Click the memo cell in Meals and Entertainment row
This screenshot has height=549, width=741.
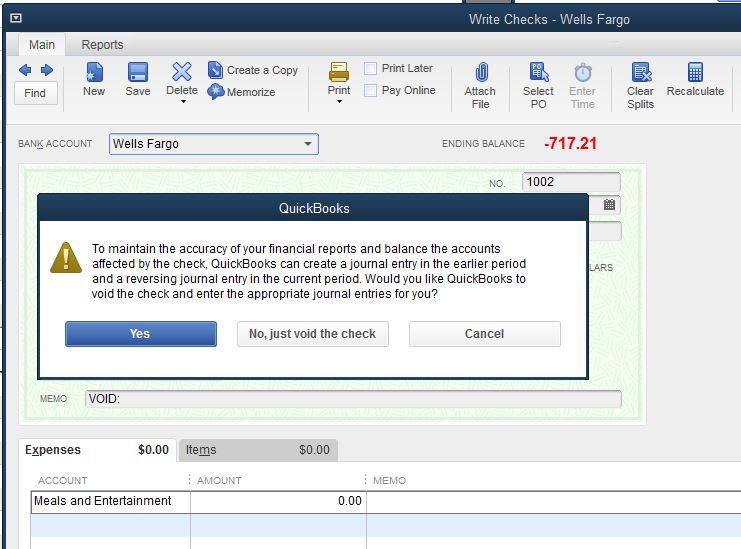(553, 501)
